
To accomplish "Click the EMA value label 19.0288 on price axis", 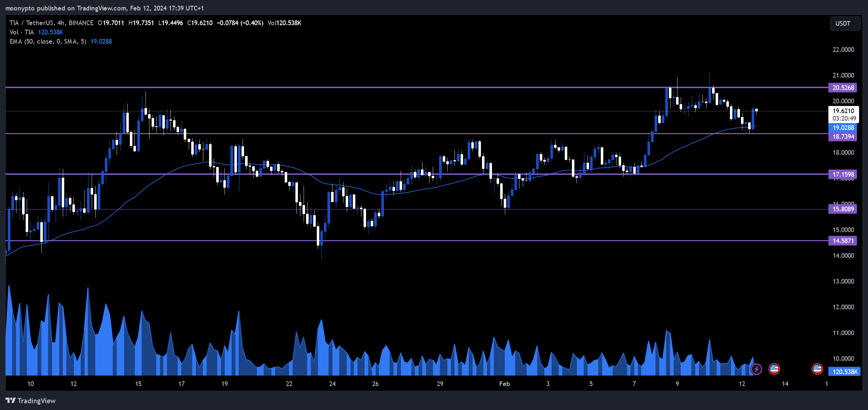I will [x=843, y=128].
